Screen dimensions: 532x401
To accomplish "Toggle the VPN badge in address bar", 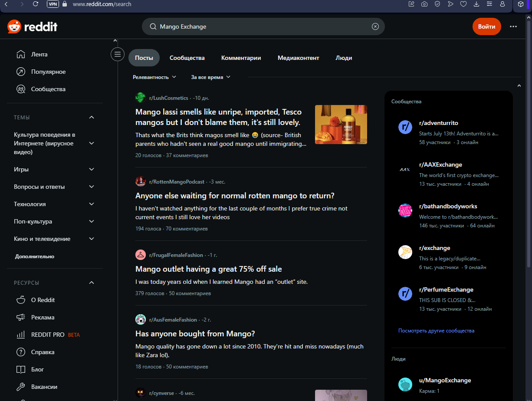I will pos(53,4).
